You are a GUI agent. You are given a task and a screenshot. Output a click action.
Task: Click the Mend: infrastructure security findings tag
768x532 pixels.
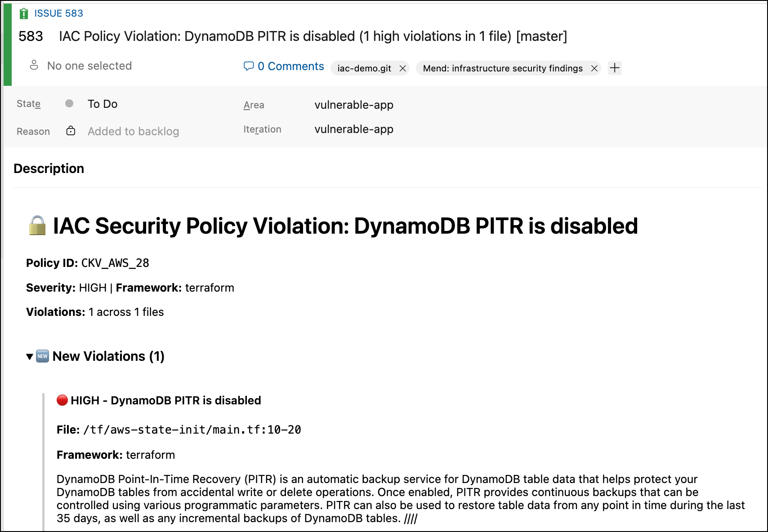point(503,68)
